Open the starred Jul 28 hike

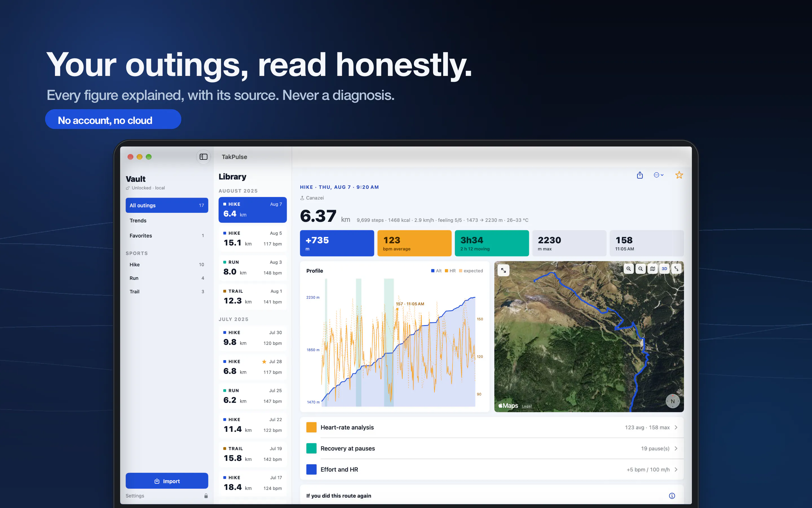point(253,367)
